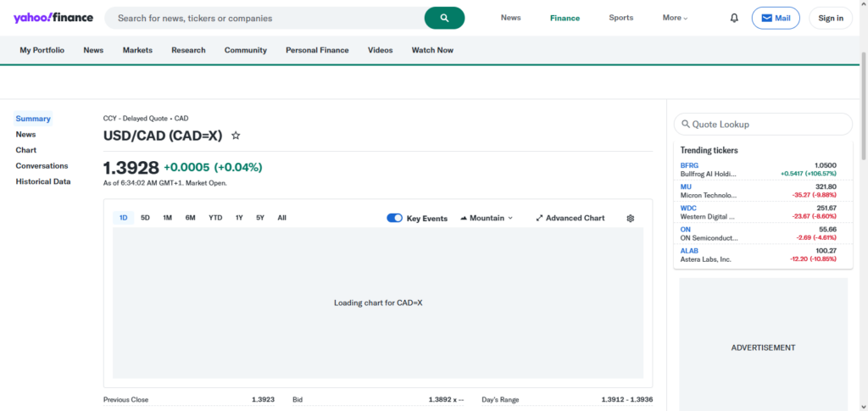Open the Personal Finance menu item
The width and height of the screenshot is (868, 411).
317,50
